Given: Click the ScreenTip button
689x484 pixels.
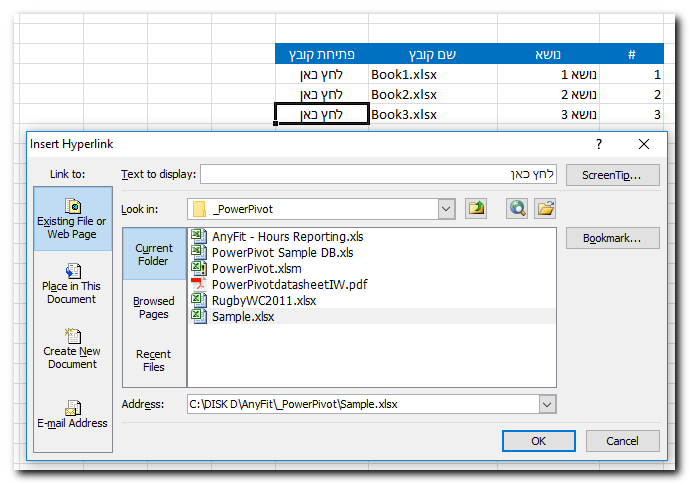Looking at the screenshot, I should [612, 175].
